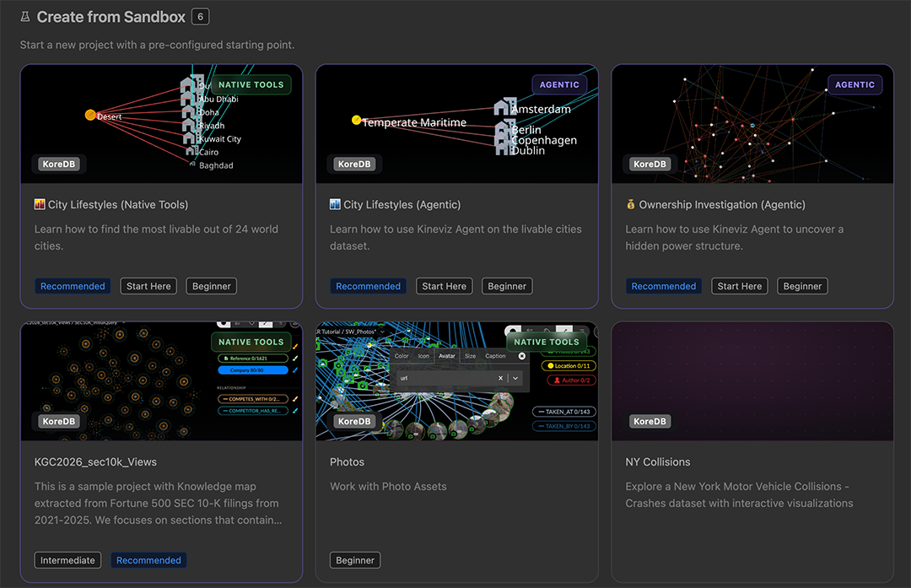This screenshot has height=588, width=911.
Task: Click the sandbox count badge showing 6
Action: 201,17
